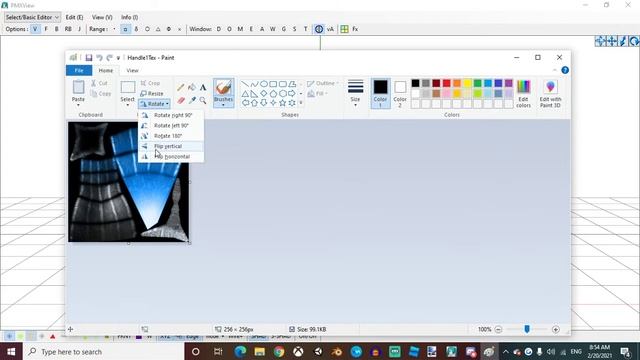Toggle the B option in PMXView

tap(57, 29)
